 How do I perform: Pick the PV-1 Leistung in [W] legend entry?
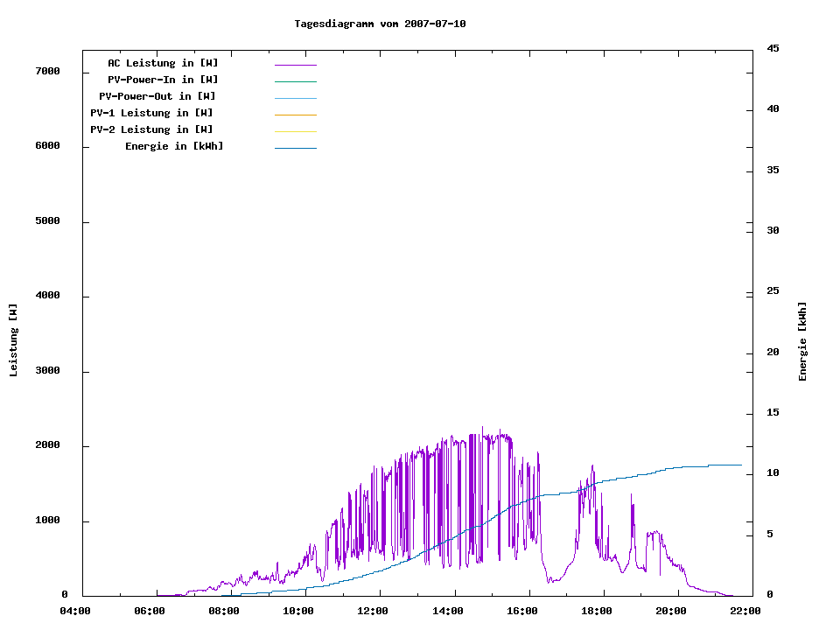(x=151, y=113)
